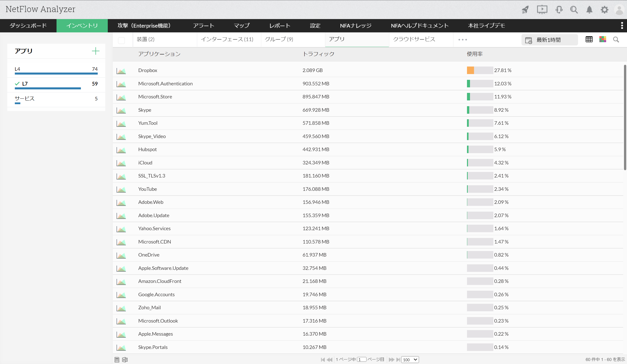
Task: Click the page number input field
Action: [361, 360]
